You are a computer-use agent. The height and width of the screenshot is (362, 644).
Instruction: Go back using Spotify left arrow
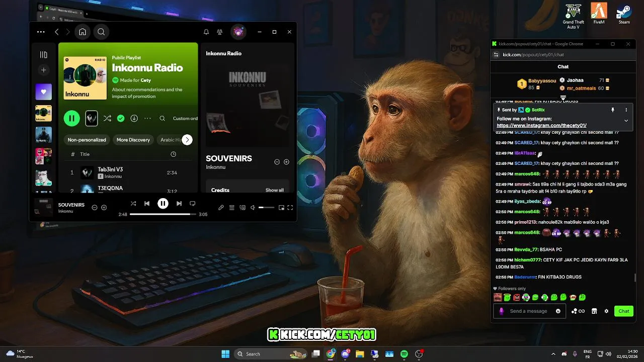pyautogui.click(x=57, y=32)
